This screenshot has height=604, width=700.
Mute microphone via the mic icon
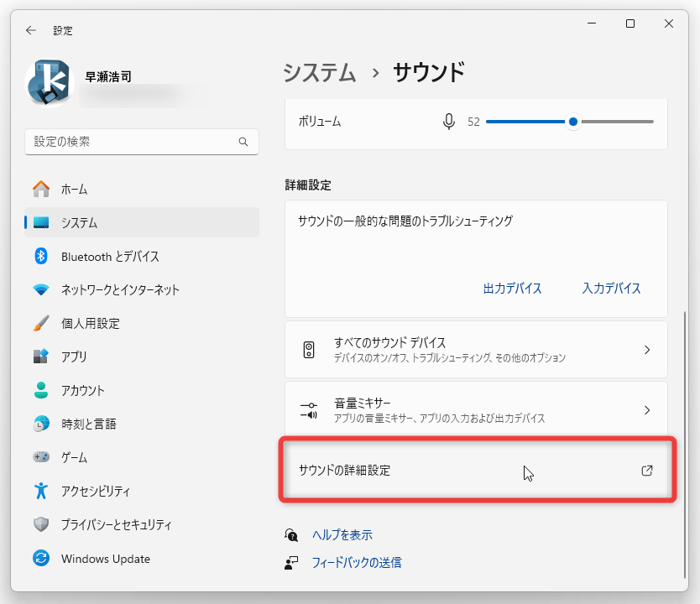click(449, 122)
